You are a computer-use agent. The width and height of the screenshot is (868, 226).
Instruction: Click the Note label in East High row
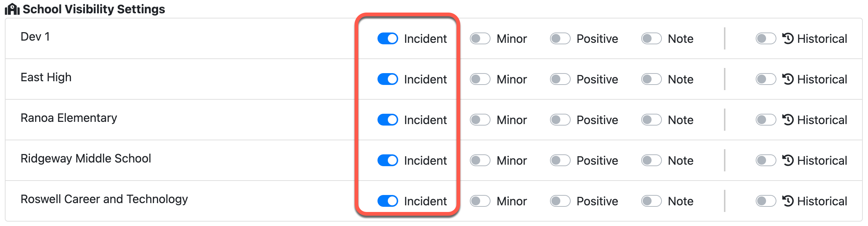[680, 79]
